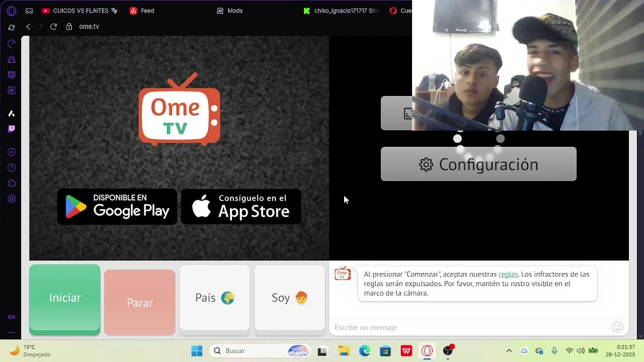
Task: Reload the ome.tv page
Action: tap(53, 27)
